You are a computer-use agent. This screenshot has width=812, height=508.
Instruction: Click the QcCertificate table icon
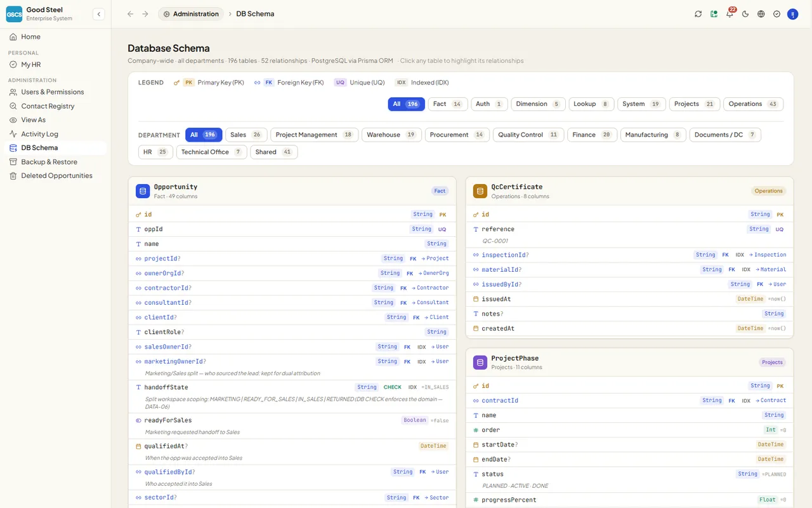point(480,191)
